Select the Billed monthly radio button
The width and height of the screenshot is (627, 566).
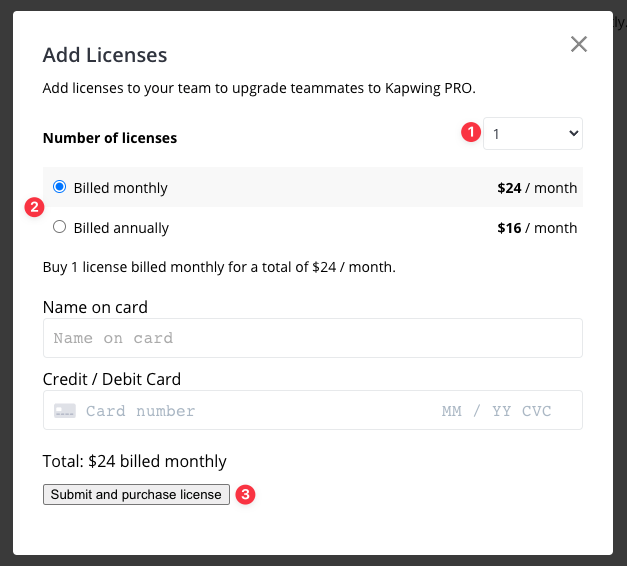coord(59,187)
